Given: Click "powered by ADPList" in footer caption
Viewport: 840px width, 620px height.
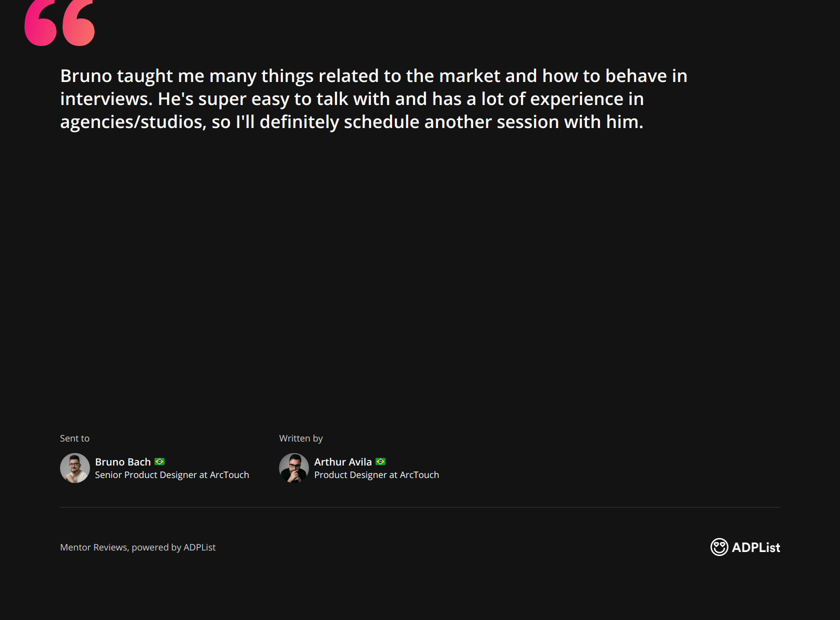Looking at the screenshot, I should (173, 547).
